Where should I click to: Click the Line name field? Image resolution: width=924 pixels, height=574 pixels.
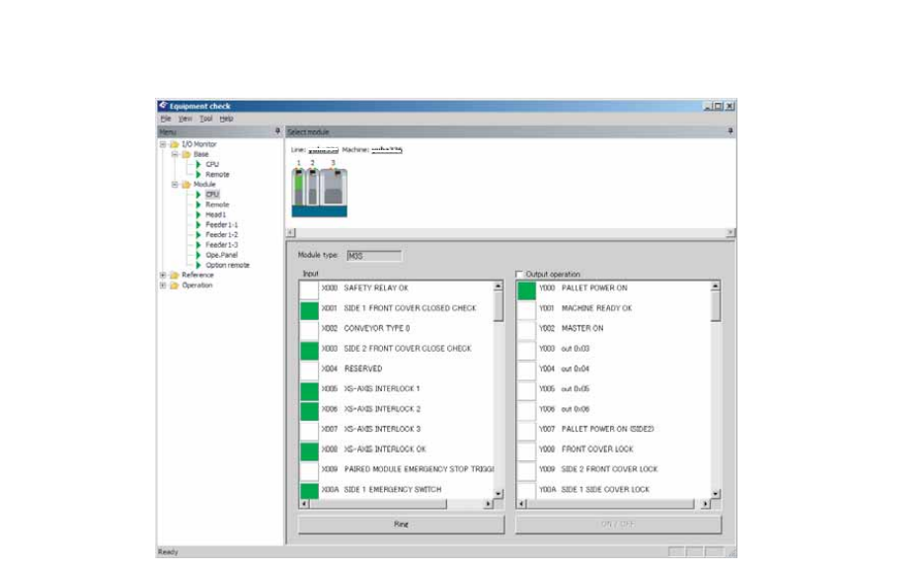coord(323,150)
